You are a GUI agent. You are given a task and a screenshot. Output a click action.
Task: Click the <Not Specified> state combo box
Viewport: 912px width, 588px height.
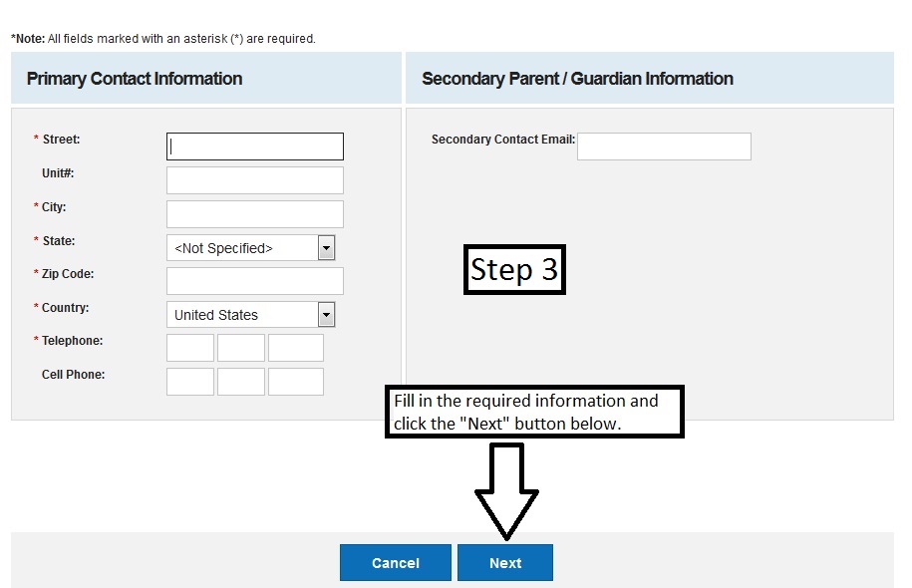[x=251, y=248]
